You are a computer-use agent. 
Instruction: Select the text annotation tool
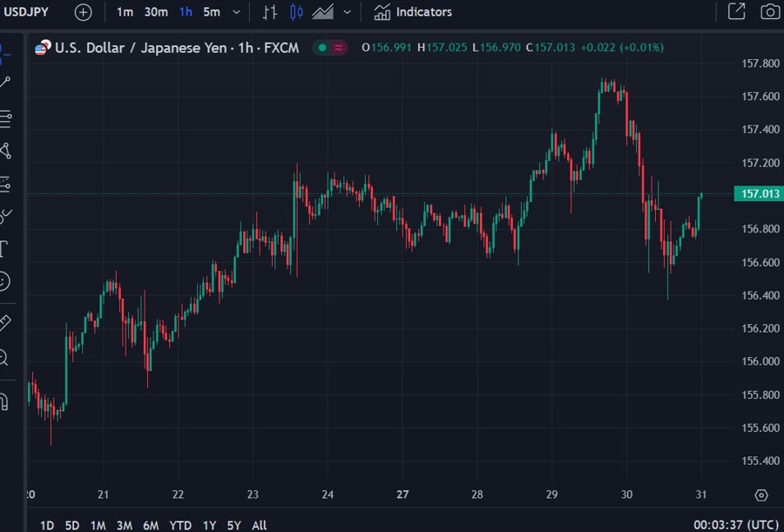(x=3, y=249)
